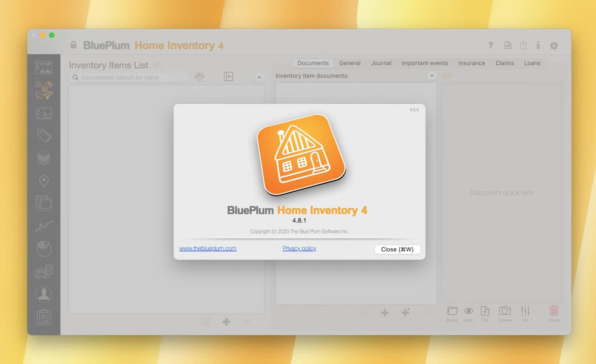View the value trends chart sidebar icon
The height and width of the screenshot is (364, 596).
click(44, 226)
